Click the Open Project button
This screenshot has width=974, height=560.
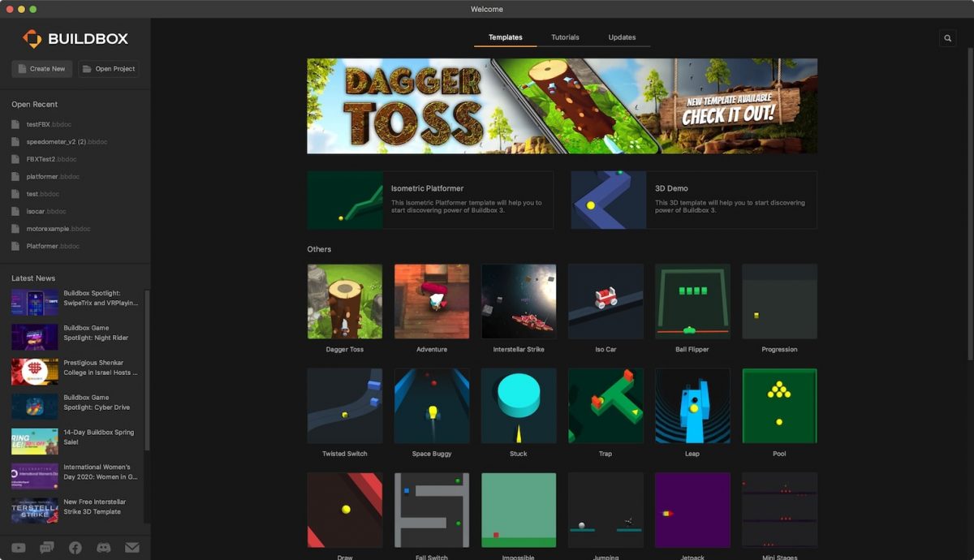(x=109, y=68)
